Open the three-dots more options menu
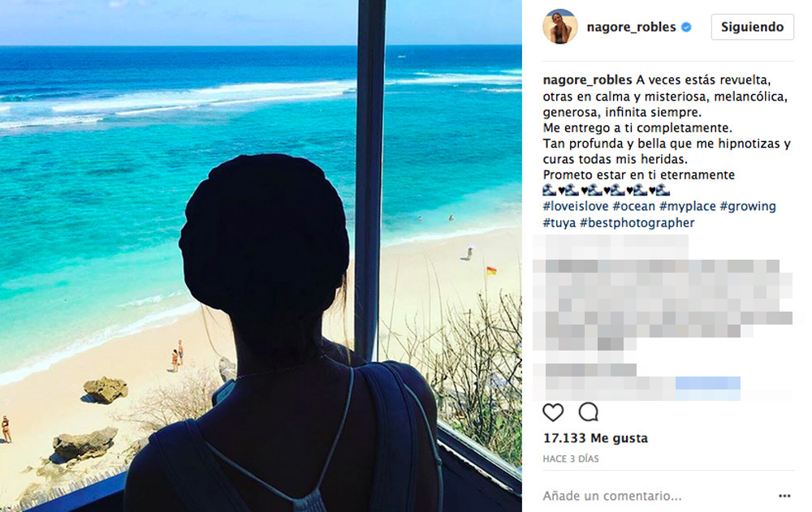Screen dimensions: 812x512 [x=784, y=496]
